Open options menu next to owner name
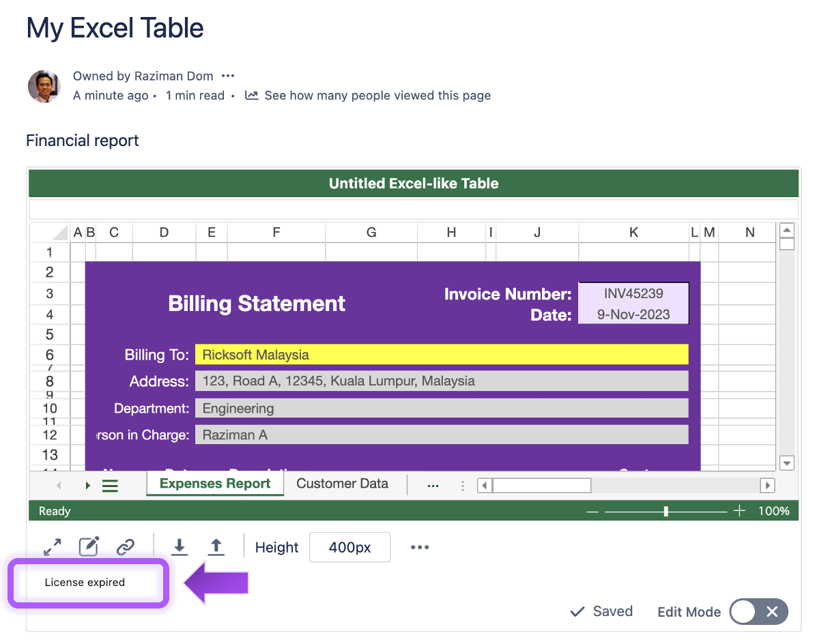The width and height of the screenshot is (815, 644). pyautogui.click(x=227, y=76)
